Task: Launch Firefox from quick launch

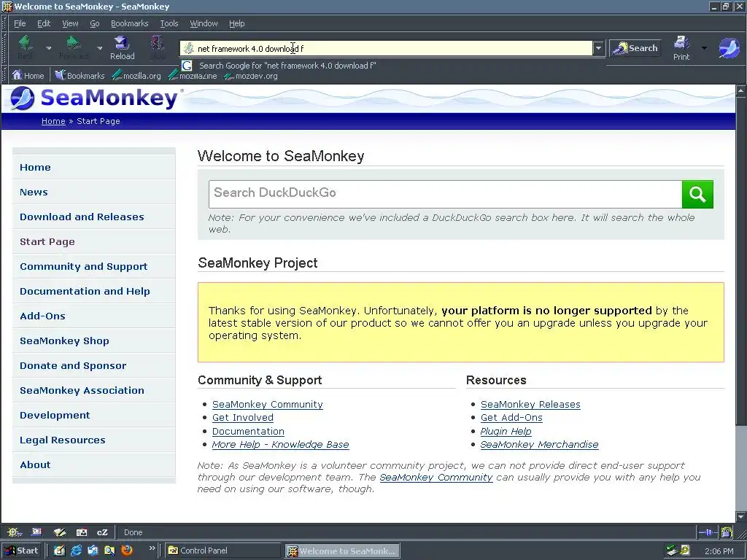Action: (127, 551)
